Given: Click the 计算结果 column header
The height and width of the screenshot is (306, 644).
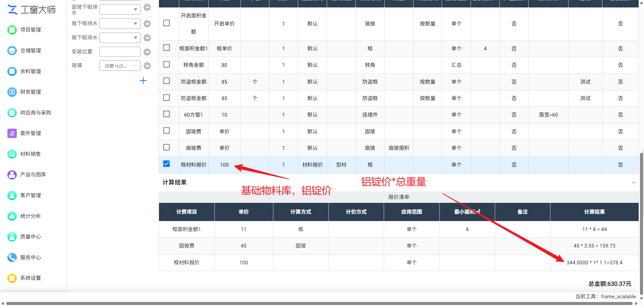Looking at the screenshot, I should [594, 212].
